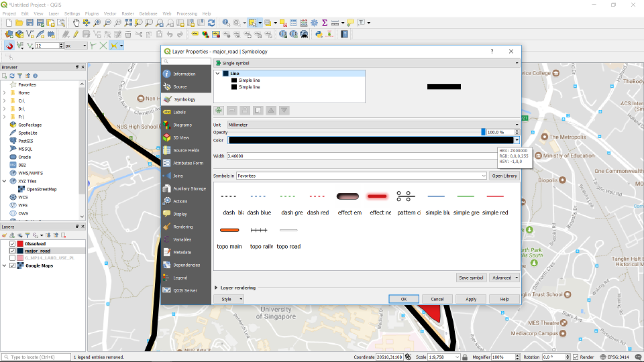
Task: Open the Single symbol renderer dropdown
Action: point(366,62)
